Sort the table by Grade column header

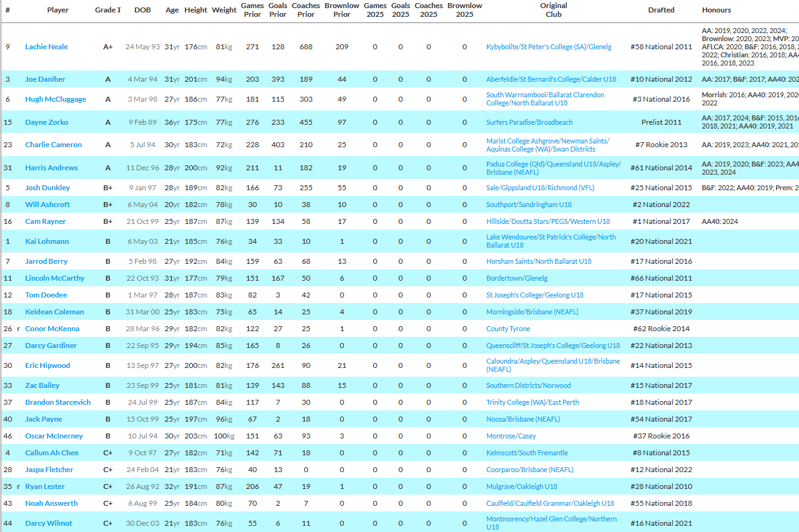tap(107, 10)
